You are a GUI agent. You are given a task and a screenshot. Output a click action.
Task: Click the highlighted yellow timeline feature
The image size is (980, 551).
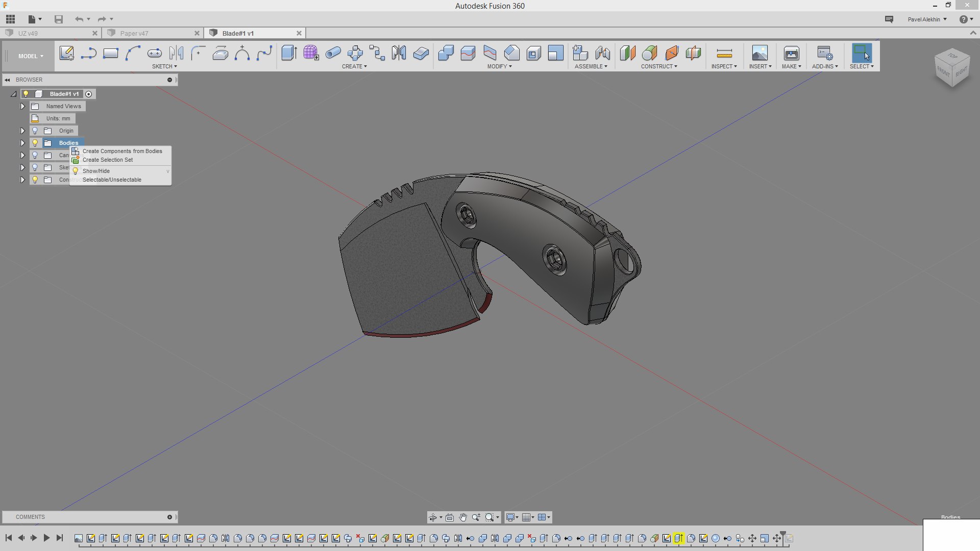[678, 538]
